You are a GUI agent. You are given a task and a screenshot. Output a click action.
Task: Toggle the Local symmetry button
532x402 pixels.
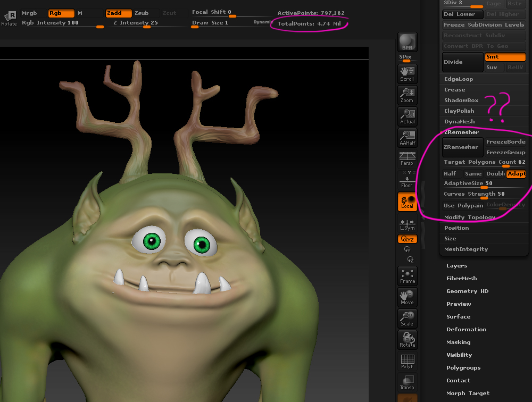pyautogui.click(x=407, y=202)
